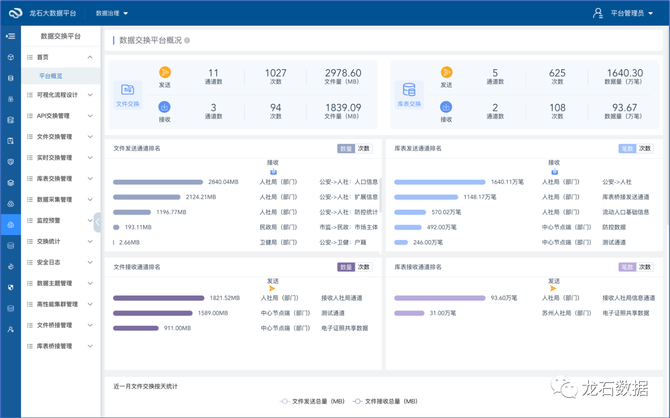Select the highlighted icon in the left rail
Viewport: 670px width, 418px height.
(10, 226)
